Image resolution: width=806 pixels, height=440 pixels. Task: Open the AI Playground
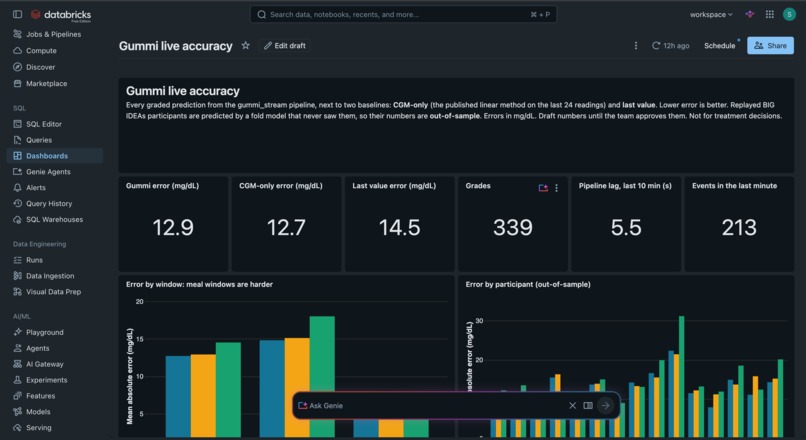pos(45,333)
